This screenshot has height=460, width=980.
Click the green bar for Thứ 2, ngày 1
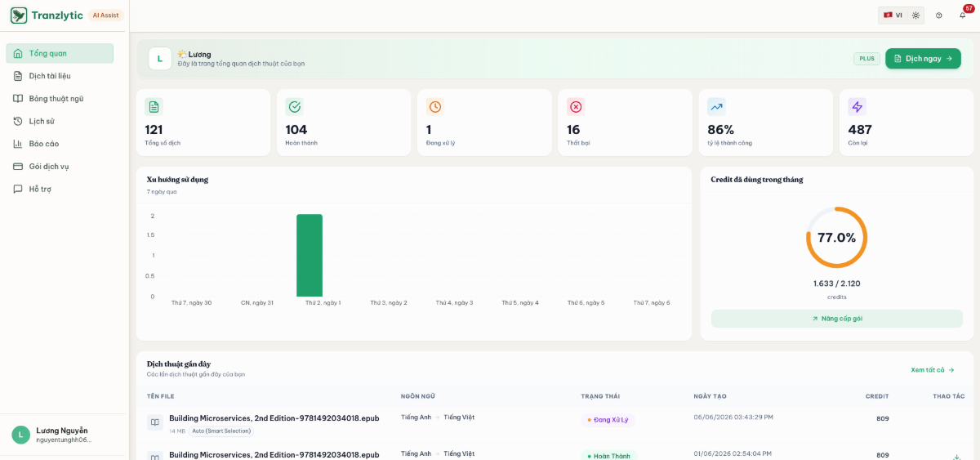(x=310, y=256)
